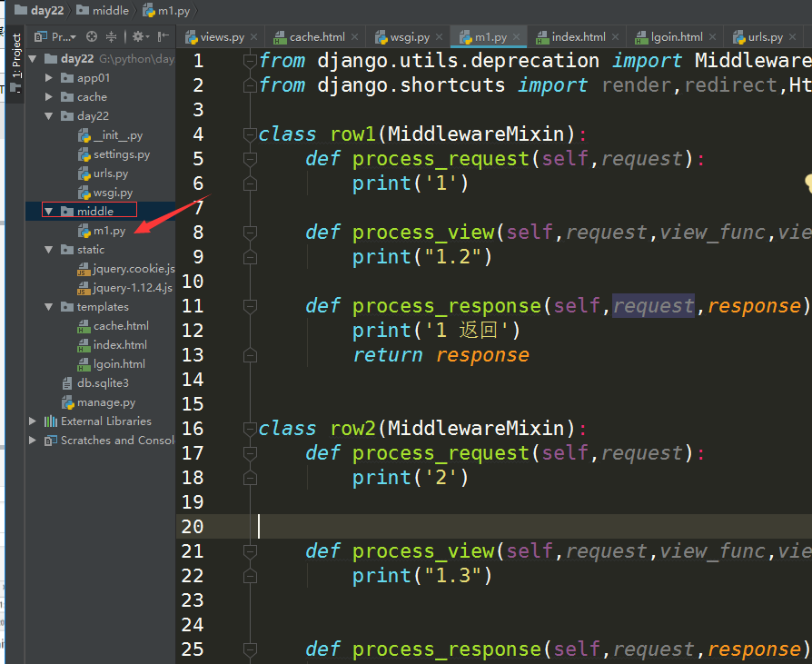Select jquery-1.12.4.js in the project tree

pos(124,289)
